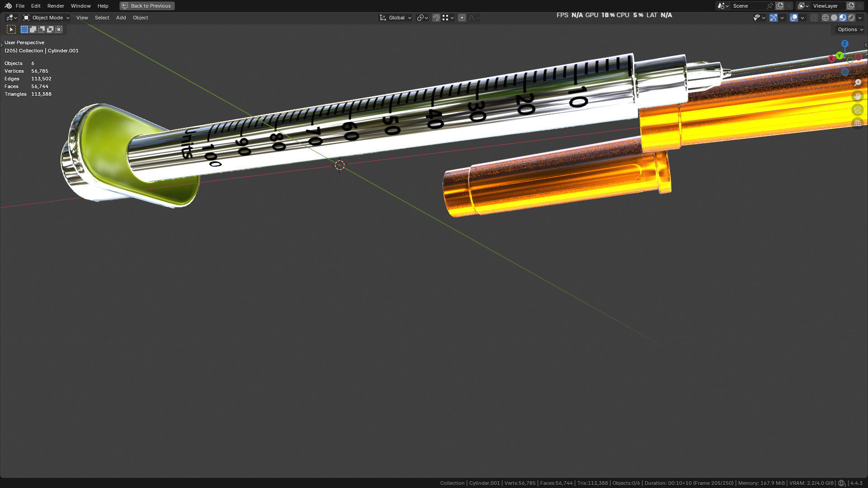
Task: Toggle the camera view icon
Action: (x=858, y=110)
